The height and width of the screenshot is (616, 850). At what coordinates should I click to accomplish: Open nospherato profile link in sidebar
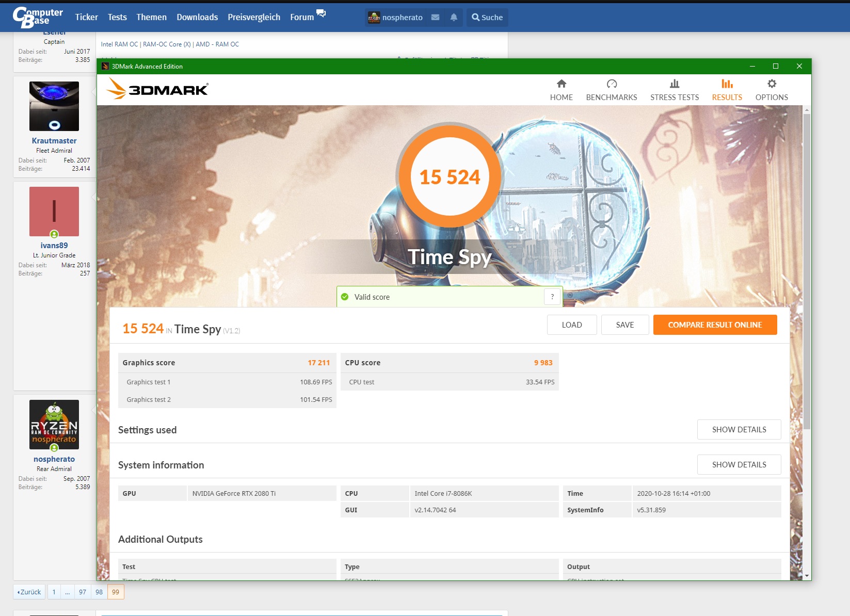[54, 459]
